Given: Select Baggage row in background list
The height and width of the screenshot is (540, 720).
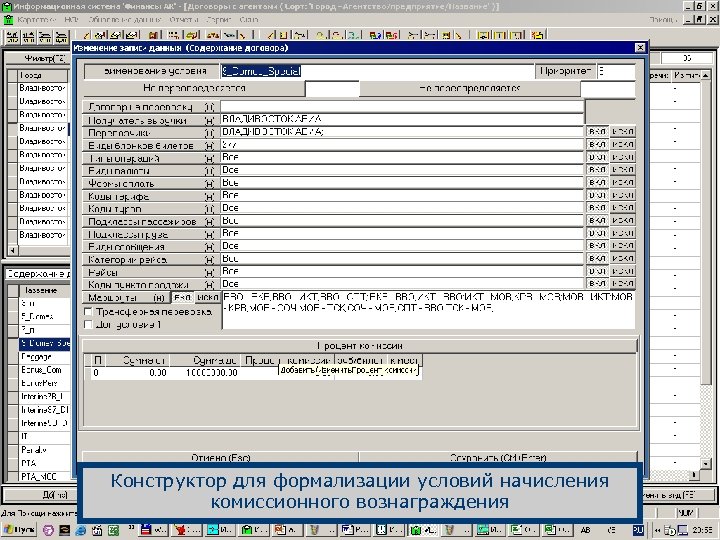Looking at the screenshot, I should pyautogui.click(x=45, y=357).
